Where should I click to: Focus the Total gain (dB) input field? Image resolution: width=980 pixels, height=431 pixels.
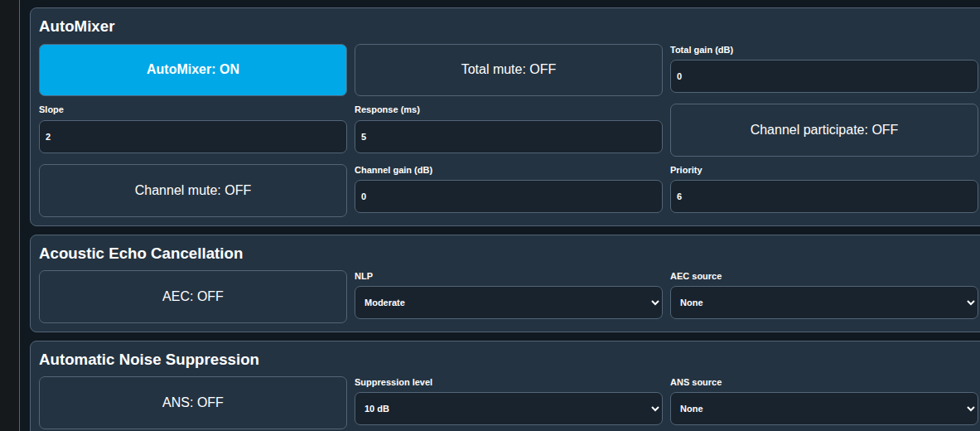click(x=823, y=76)
